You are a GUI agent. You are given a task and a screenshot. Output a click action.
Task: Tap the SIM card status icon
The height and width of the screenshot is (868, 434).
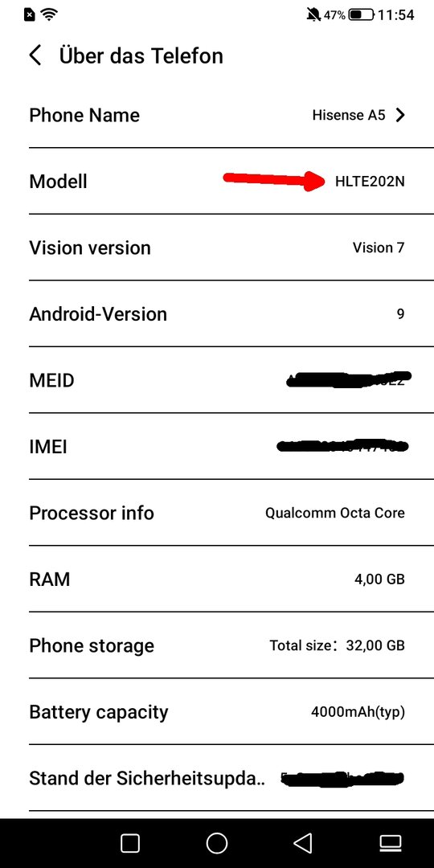(x=30, y=15)
